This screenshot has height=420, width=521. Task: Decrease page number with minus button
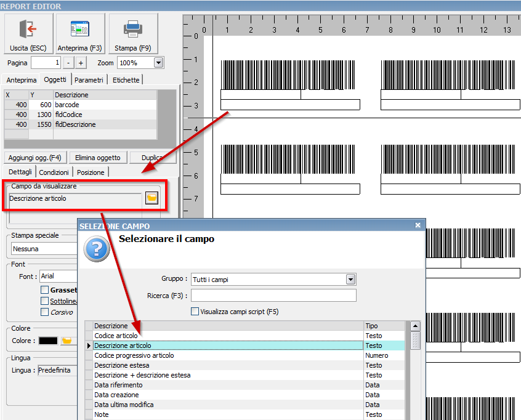pos(68,63)
